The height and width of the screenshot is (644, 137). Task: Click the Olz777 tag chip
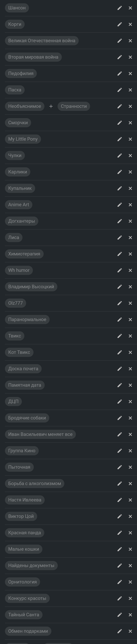(x=15, y=303)
